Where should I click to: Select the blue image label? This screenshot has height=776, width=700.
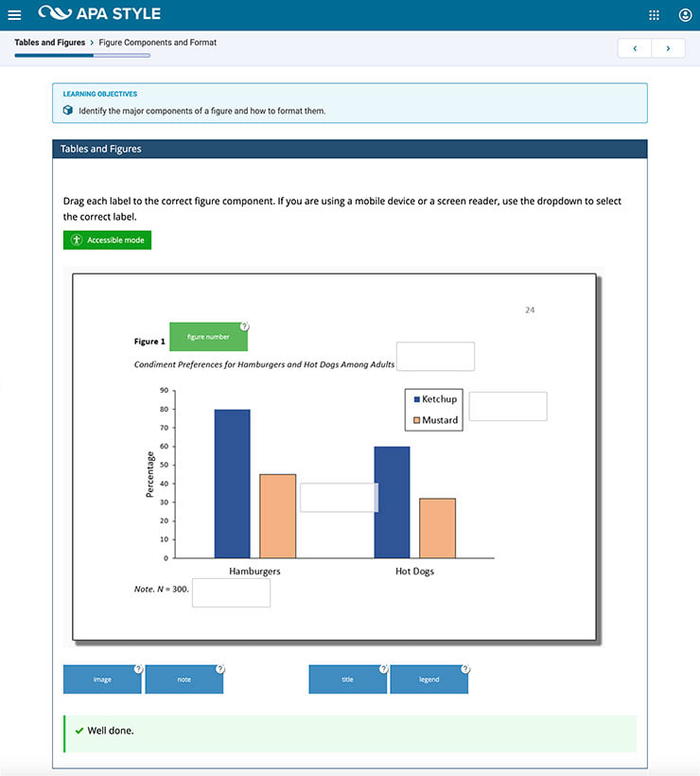102,679
